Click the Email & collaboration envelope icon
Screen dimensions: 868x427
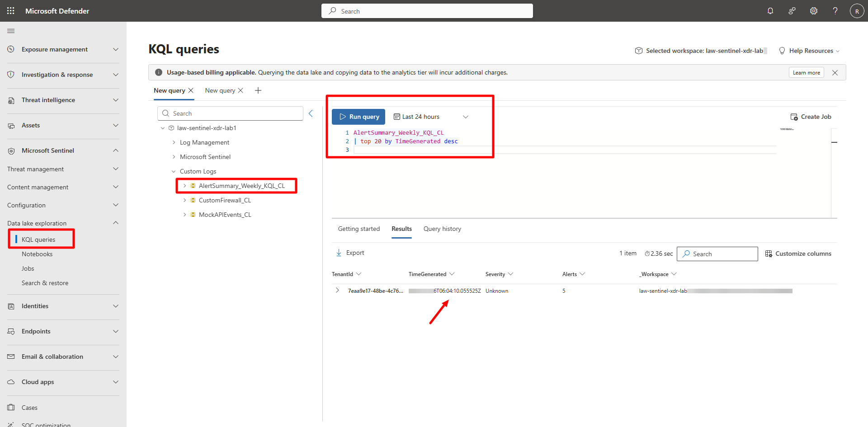point(11,357)
